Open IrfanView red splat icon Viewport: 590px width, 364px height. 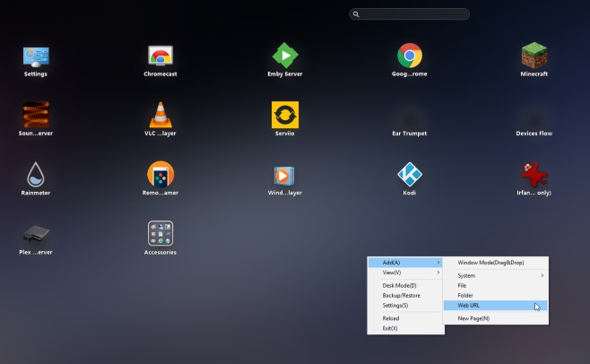(534, 174)
